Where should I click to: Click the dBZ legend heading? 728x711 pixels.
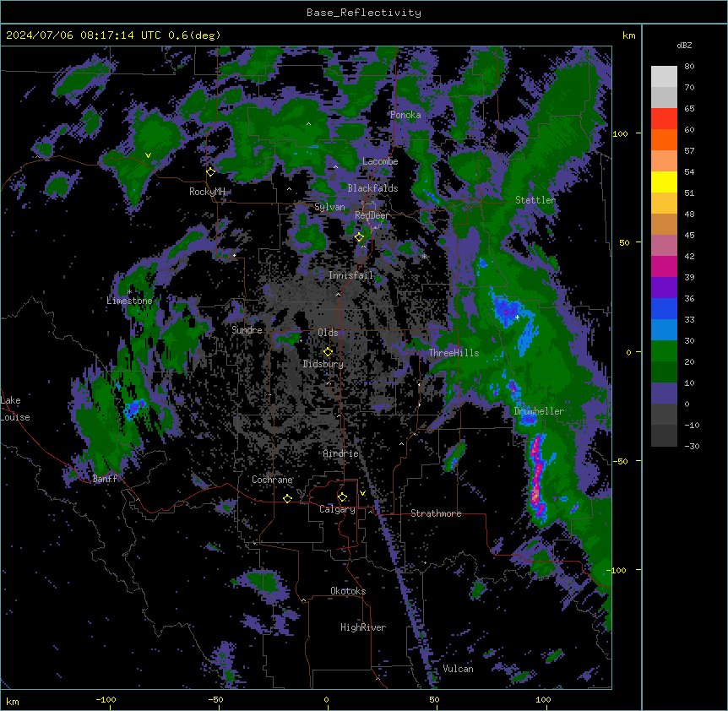click(x=684, y=45)
